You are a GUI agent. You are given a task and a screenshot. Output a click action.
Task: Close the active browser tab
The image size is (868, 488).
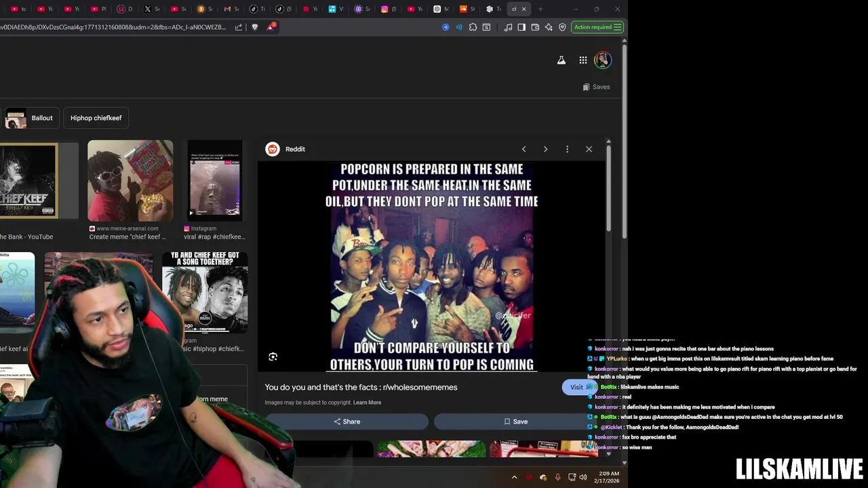(524, 9)
